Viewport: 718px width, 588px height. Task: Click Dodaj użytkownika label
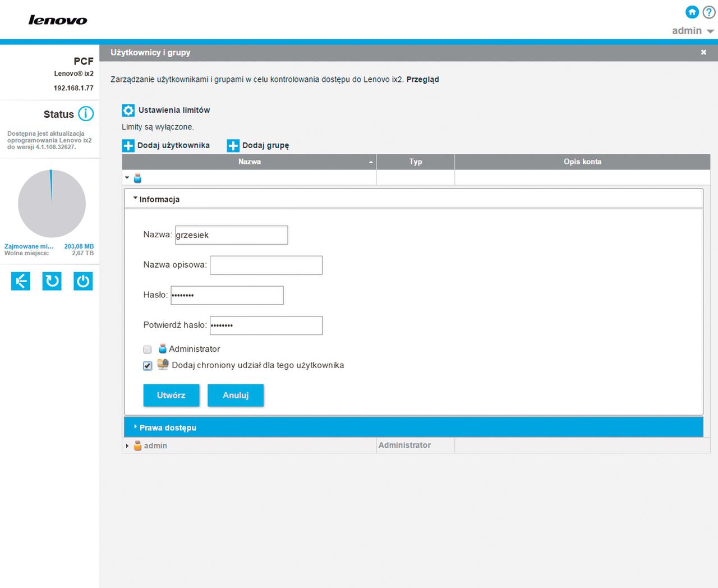173,145
